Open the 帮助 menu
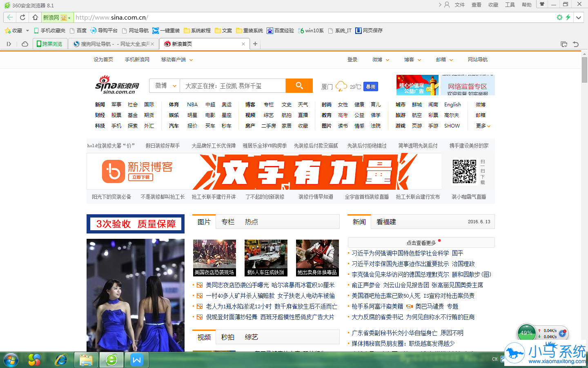The width and height of the screenshot is (588, 368). (527, 5)
